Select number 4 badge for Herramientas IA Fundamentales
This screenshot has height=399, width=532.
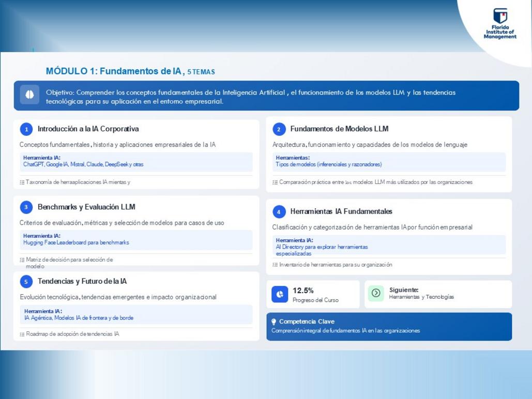click(x=279, y=212)
